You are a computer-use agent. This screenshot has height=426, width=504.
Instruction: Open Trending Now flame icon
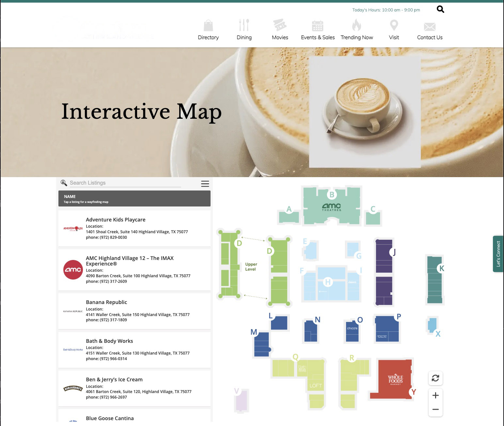(356, 25)
